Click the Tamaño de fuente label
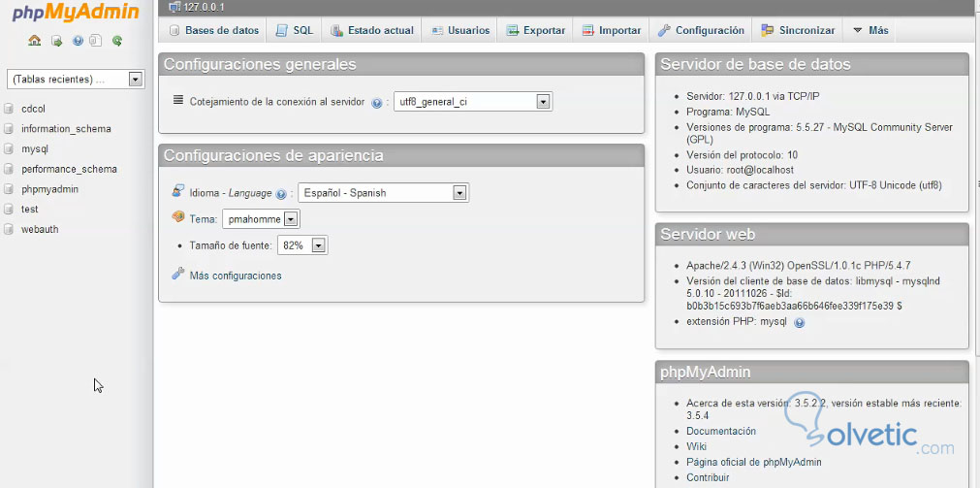 (231, 245)
